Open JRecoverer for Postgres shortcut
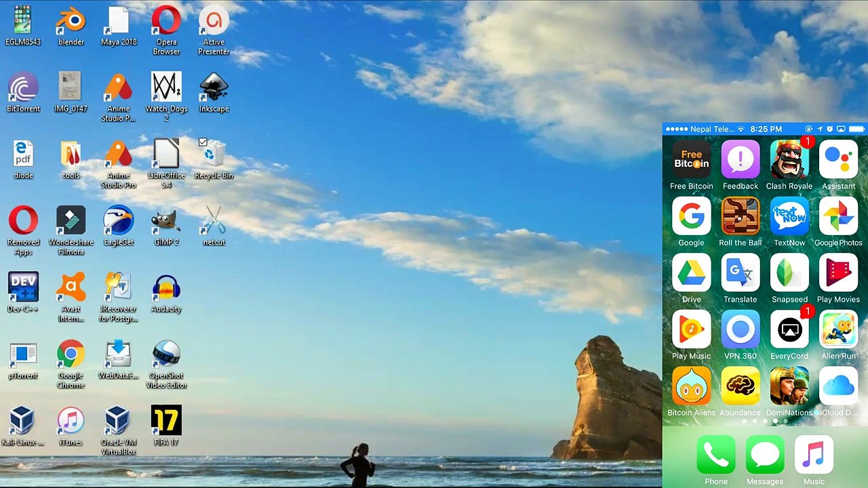The image size is (868, 488). click(x=119, y=287)
